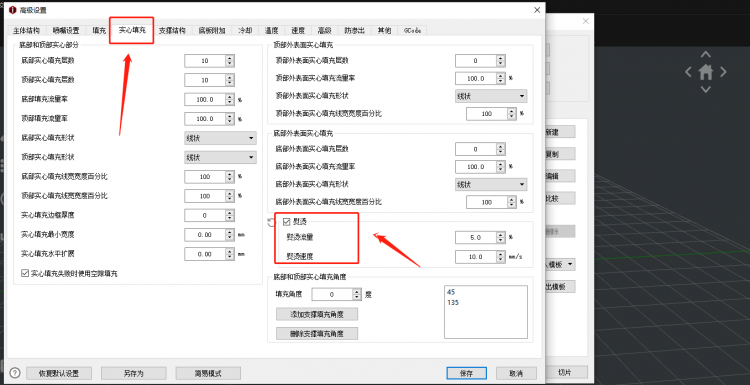The image size is (750, 385).
Task: Click the 添加支撑填充角度 button
Action: pyautogui.click(x=317, y=314)
